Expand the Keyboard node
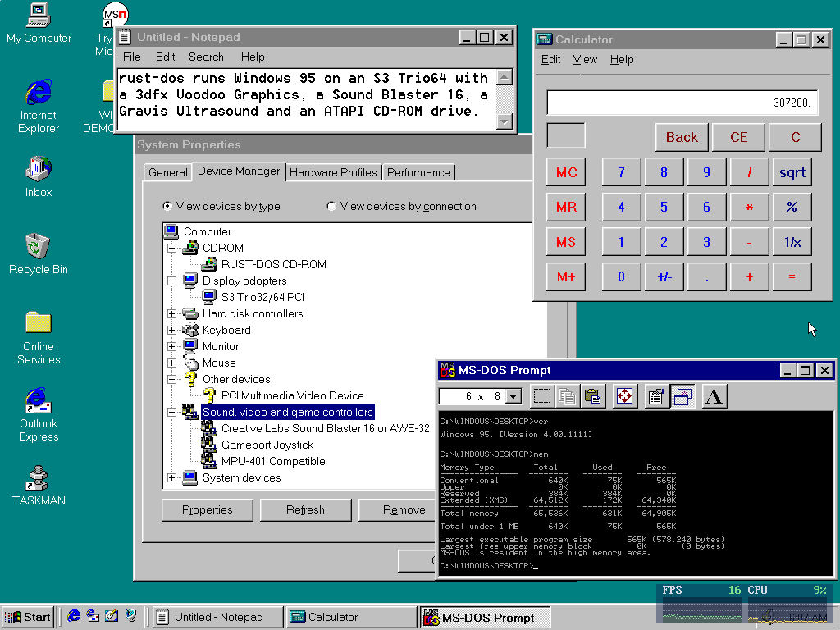 click(171, 330)
